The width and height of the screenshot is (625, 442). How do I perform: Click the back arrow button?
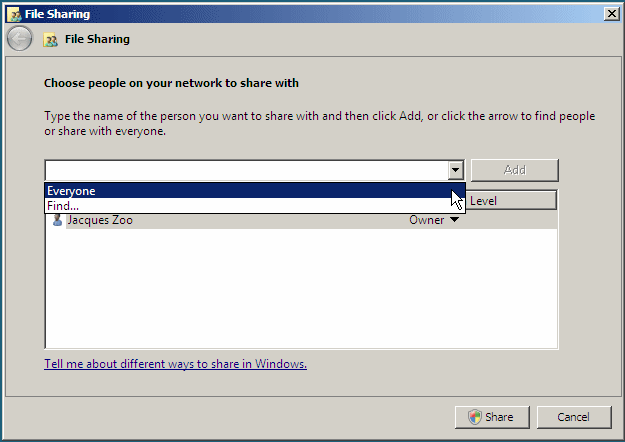tap(20, 39)
